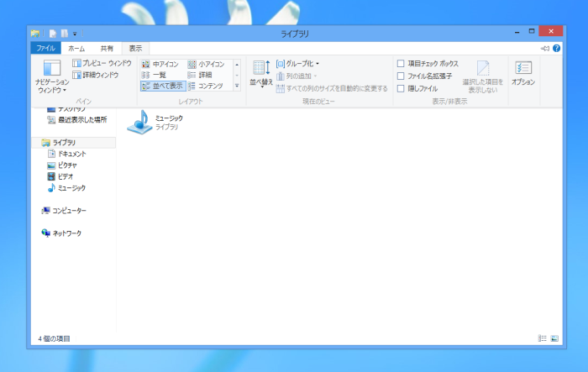
Task: Open ミュージック in navigation pane
Action: [x=66, y=188]
